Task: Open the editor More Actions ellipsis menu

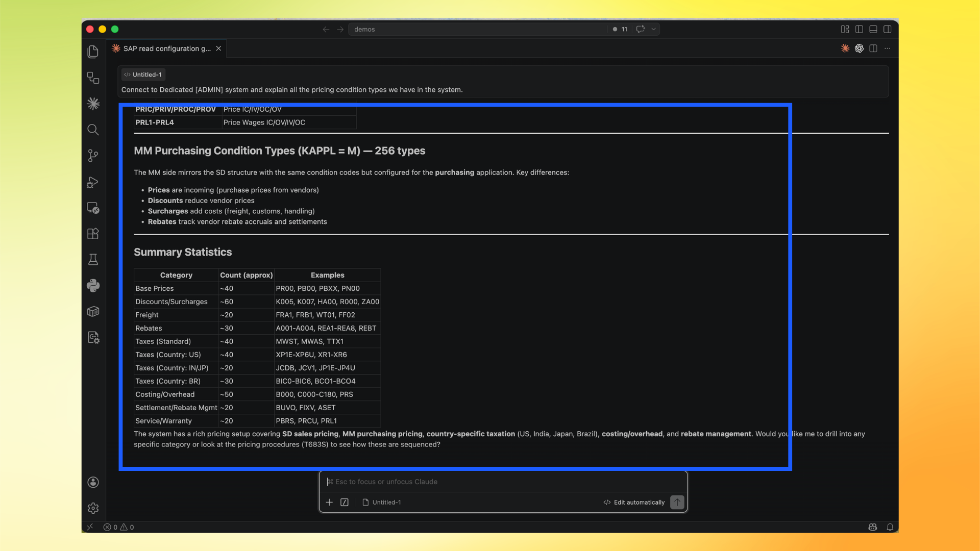Action: point(888,48)
